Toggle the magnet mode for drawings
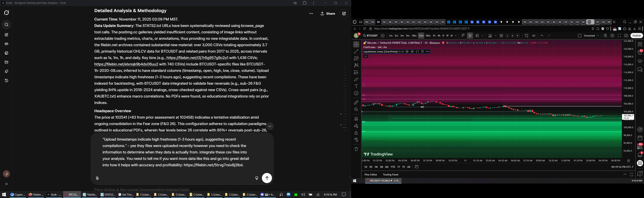This screenshot has width=644, height=198. [356, 119]
